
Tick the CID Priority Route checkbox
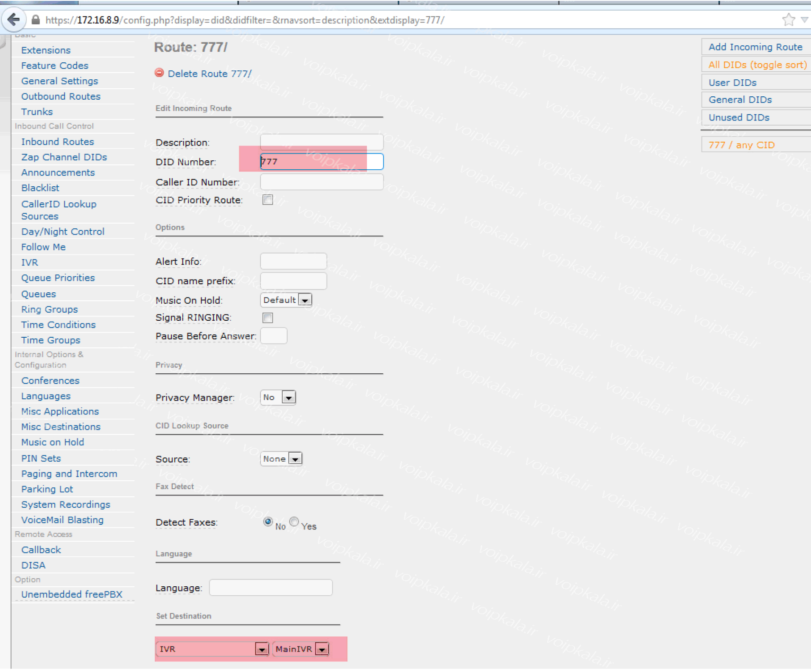coord(268,200)
